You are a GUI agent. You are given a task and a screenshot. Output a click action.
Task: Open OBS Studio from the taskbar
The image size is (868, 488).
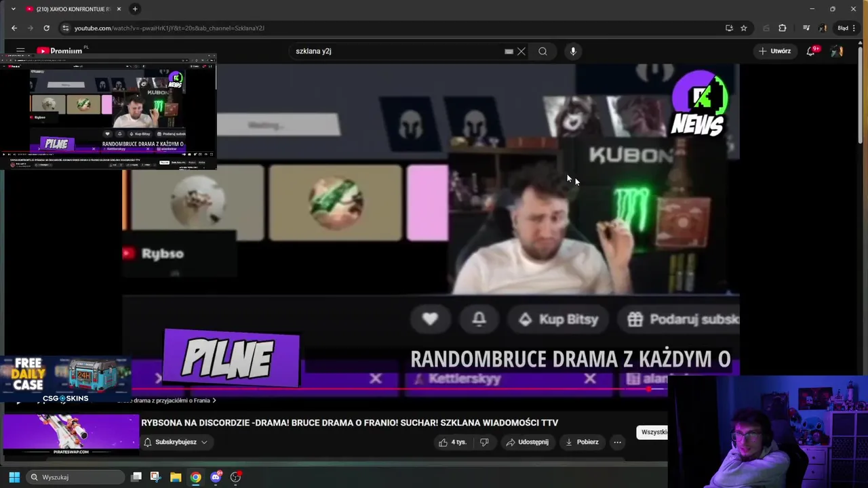pos(235,477)
